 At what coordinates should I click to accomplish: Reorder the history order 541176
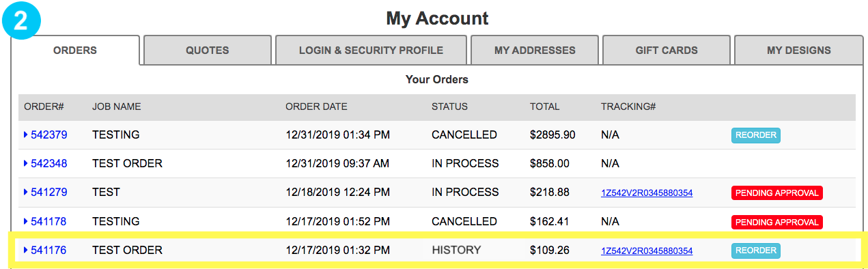point(756,251)
